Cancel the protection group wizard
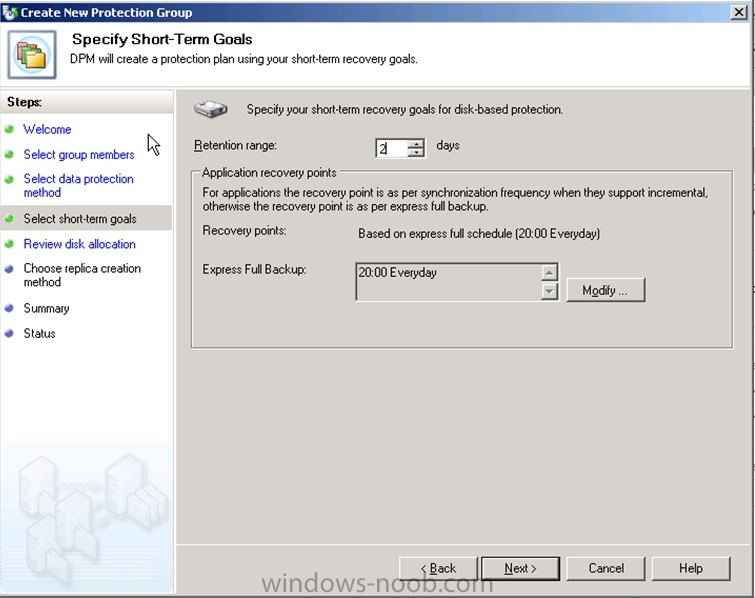This screenshot has height=598, width=755. pos(606,569)
